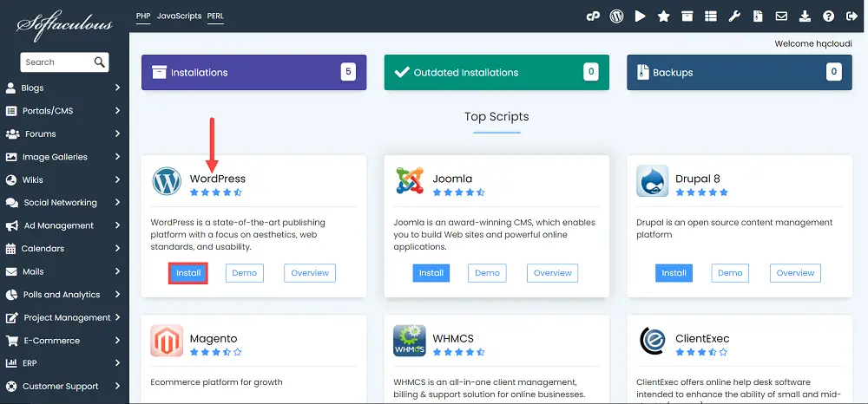Open the Joomla Demo button

pos(487,273)
